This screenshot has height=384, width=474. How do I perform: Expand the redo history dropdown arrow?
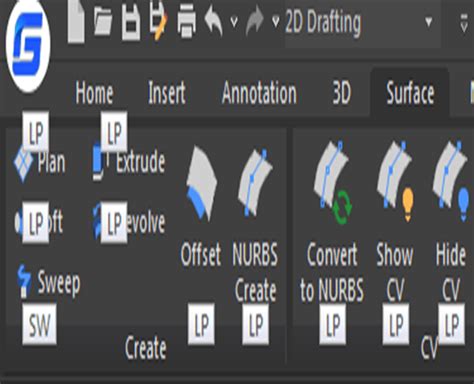(275, 22)
